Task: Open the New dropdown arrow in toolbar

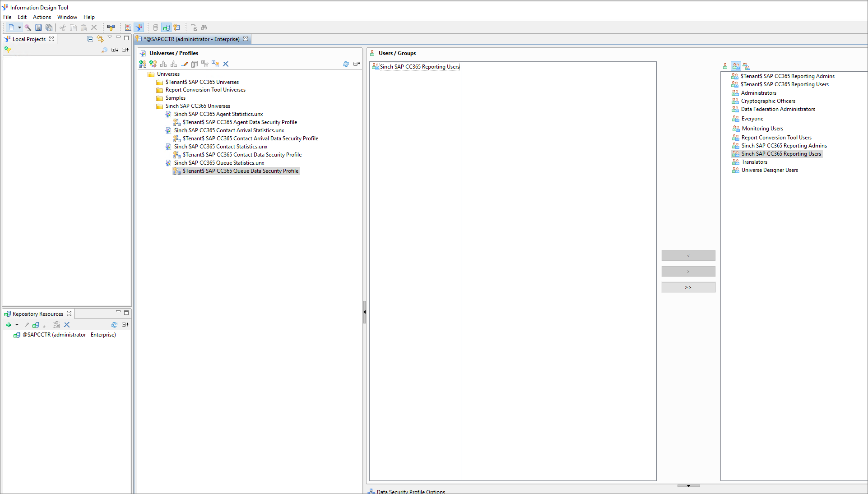Action: tap(19, 28)
